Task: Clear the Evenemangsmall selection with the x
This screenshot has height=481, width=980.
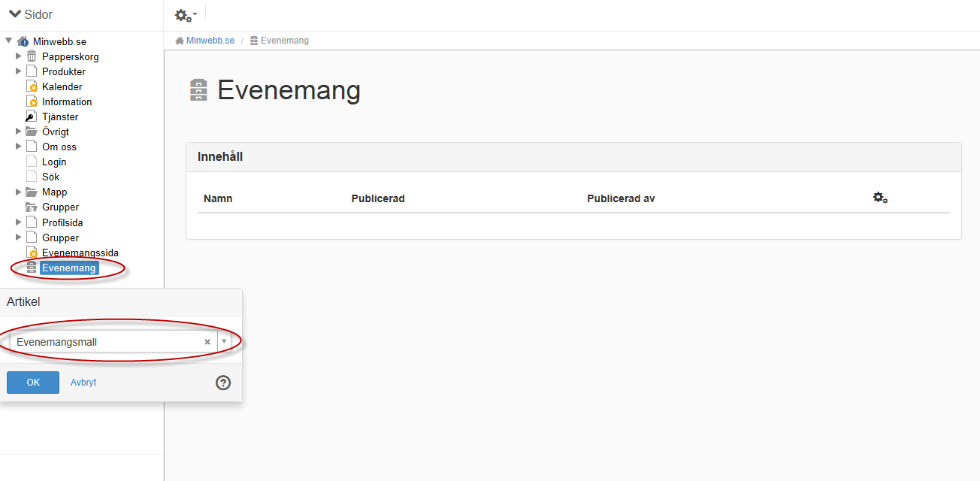Action: (x=207, y=342)
